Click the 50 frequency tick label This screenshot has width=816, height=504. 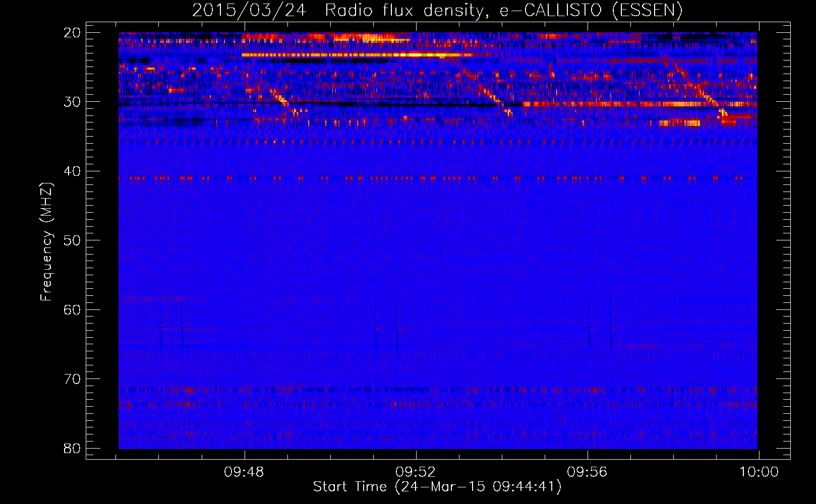[72, 240]
